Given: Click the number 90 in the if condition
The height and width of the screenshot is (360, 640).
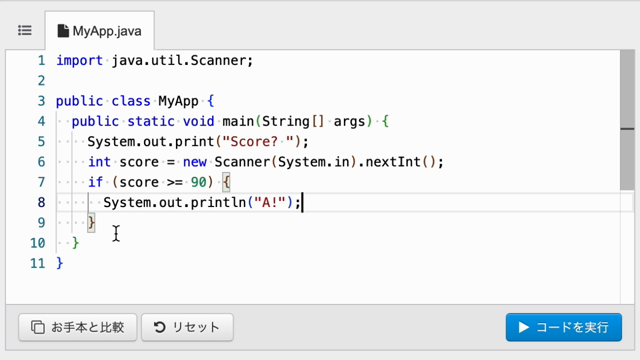Looking at the screenshot, I should [x=198, y=182].
